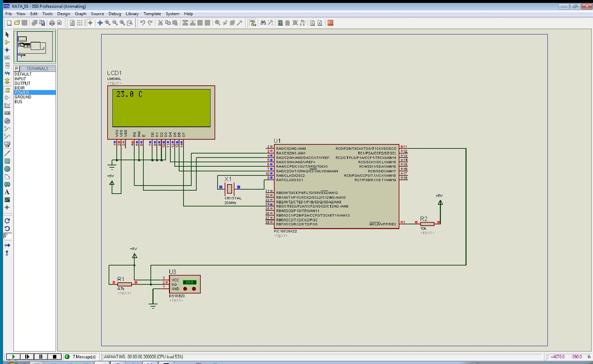Open the Library menu
The width and height of the screenshot is (593, 364).
[132, 14]
